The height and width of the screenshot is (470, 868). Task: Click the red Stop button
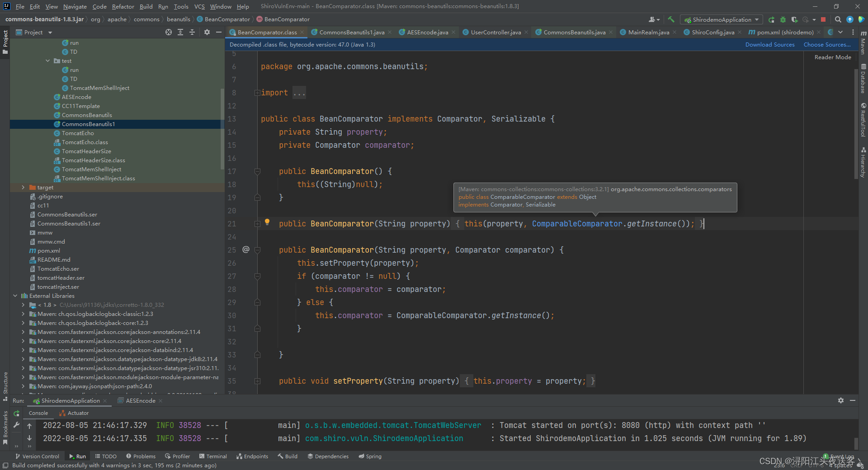[823, 19]
